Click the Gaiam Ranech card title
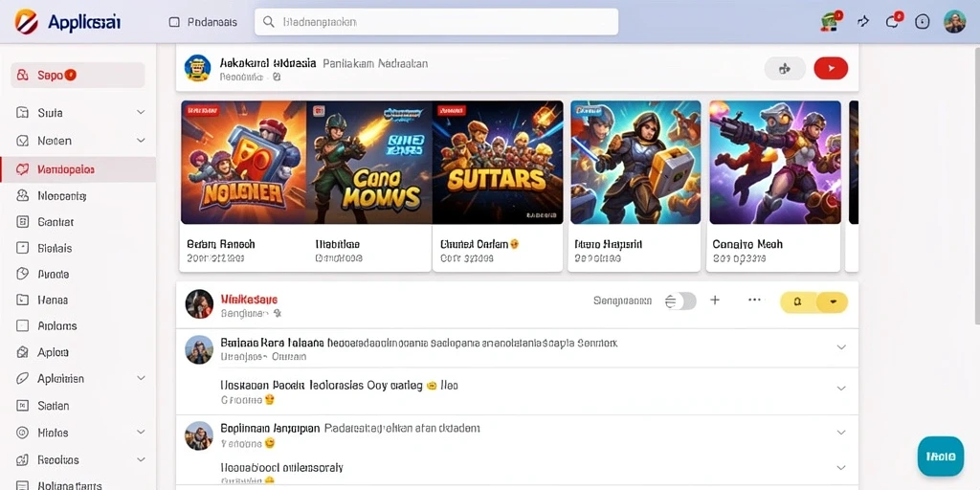The image size is (980, 490). tap(221, 244)
